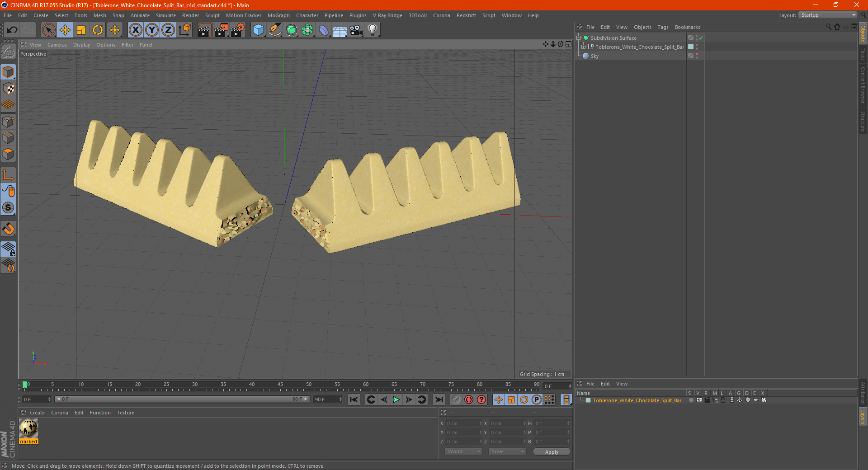Activate the Rotate tool
Screen dimensions: 868x470
(x=98, y=30)
